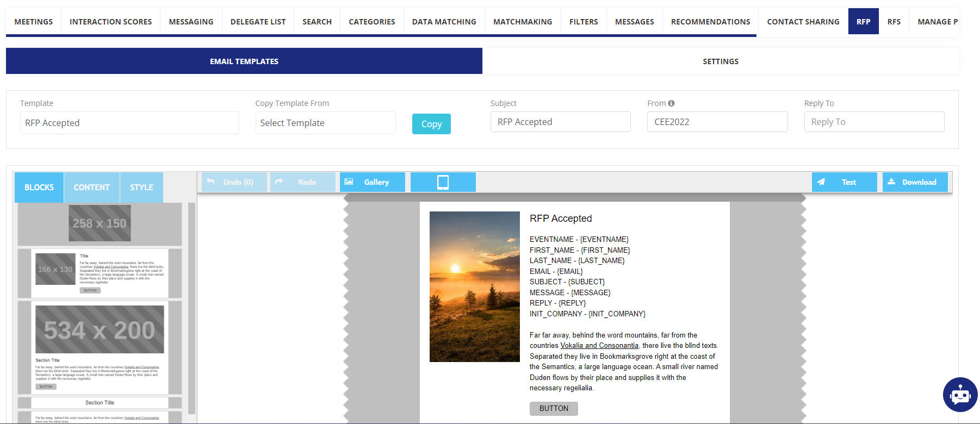Click the Undo arrow button
The width and height of the screenshot is (980, 424).
click(x=234, y=182)
